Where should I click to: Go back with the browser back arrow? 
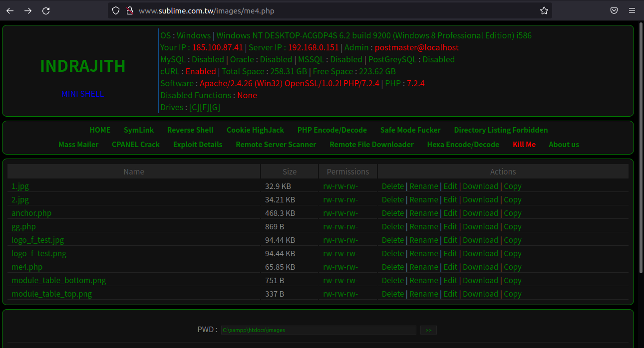point(10,10)
